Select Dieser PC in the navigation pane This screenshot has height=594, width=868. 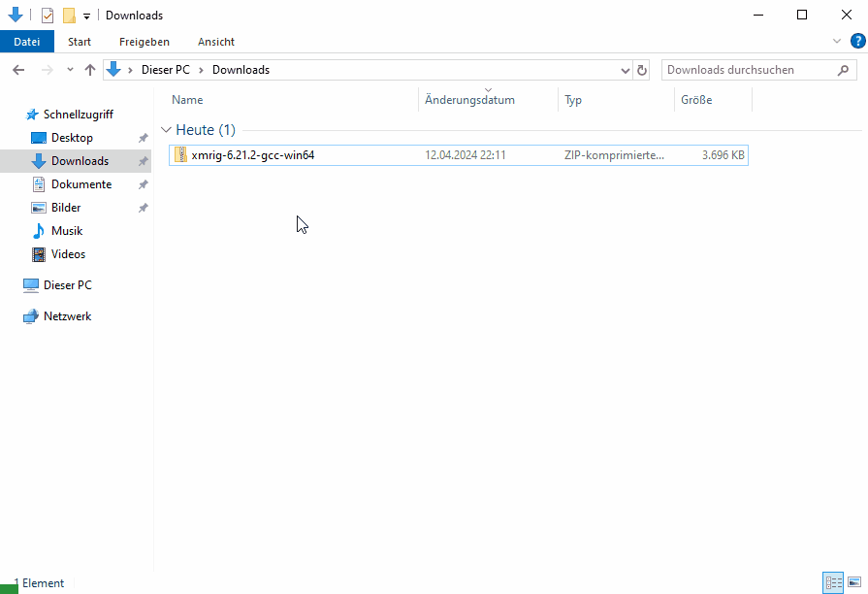[x=68, y=284]
